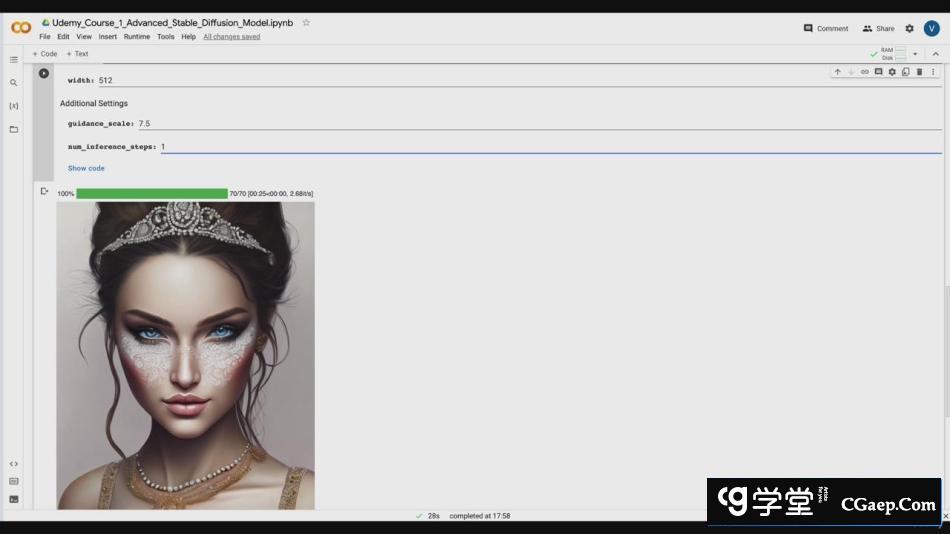
Task: Copy link to cell icon
Action: (x=865, y=72)
